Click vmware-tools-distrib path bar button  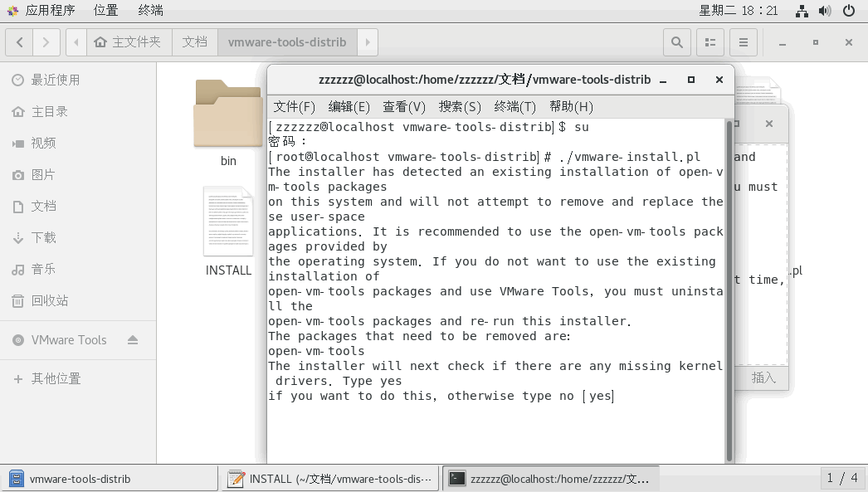pos(287,42)
